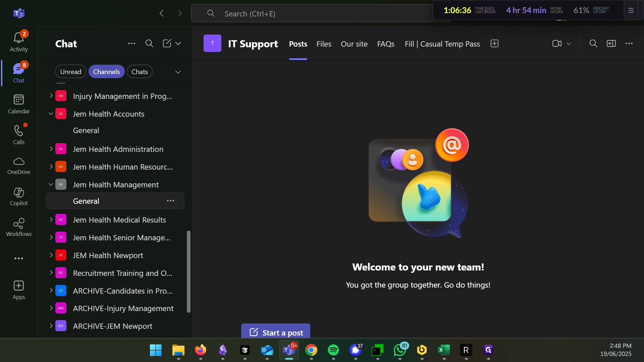
Task: Open the Calendar icon in sidebar
Action: (x=19, y=104)
